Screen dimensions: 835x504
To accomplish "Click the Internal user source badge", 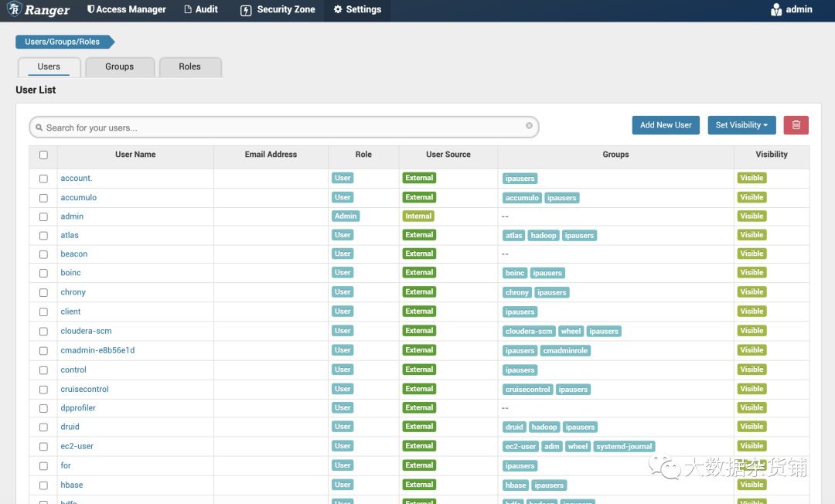I will (x=418, y=216).
